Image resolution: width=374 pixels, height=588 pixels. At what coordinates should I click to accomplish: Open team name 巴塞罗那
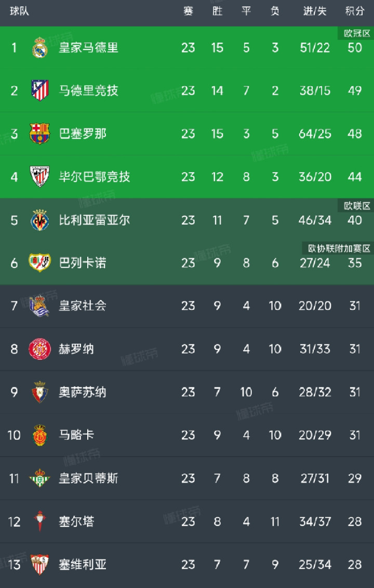[83, 134]
